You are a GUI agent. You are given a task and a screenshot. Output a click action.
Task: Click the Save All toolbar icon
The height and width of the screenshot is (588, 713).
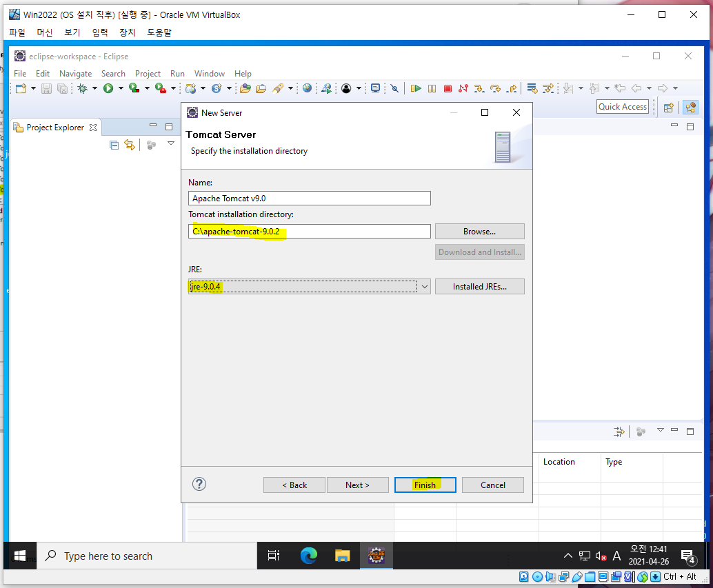(x=62, y=88)
